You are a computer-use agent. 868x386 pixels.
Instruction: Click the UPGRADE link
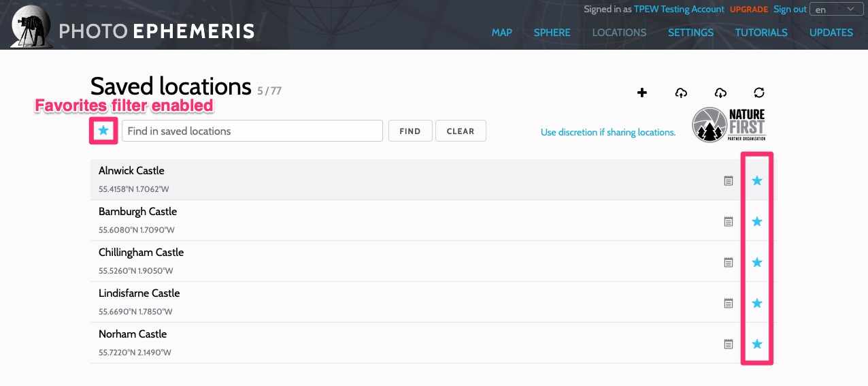(x=749, y=10)
